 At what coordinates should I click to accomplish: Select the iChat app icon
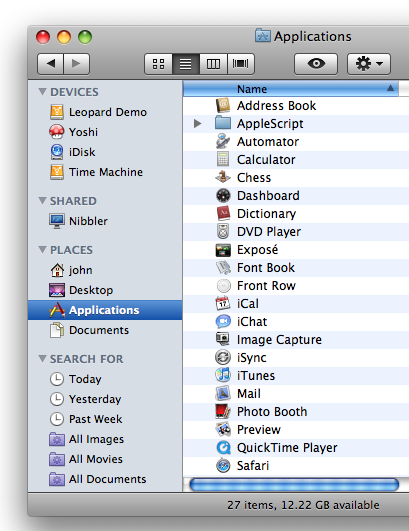pyautogui.click(x=223, y=321)
